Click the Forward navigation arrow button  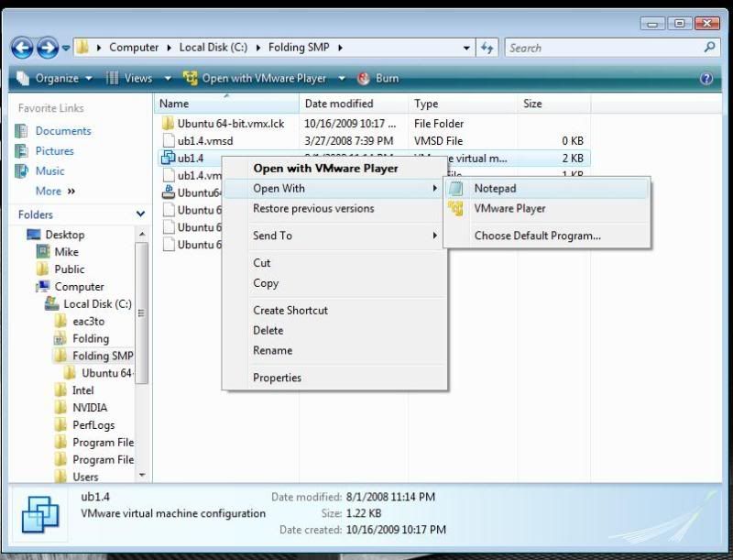click(48, 48)
